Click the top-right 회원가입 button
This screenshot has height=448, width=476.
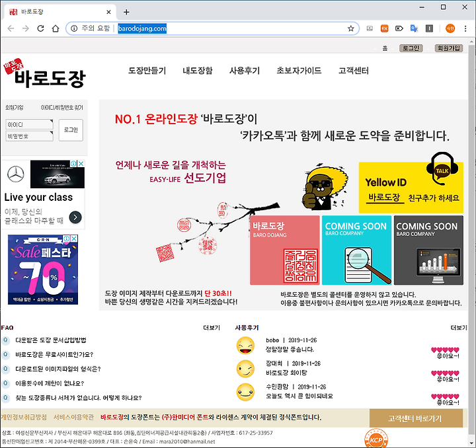tap(449, 48)
